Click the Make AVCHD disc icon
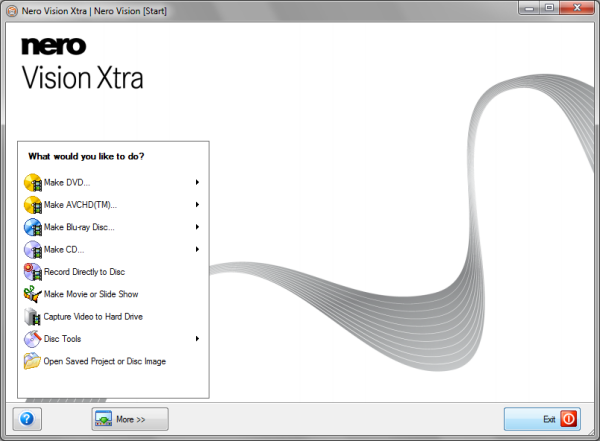 (32, 205)
